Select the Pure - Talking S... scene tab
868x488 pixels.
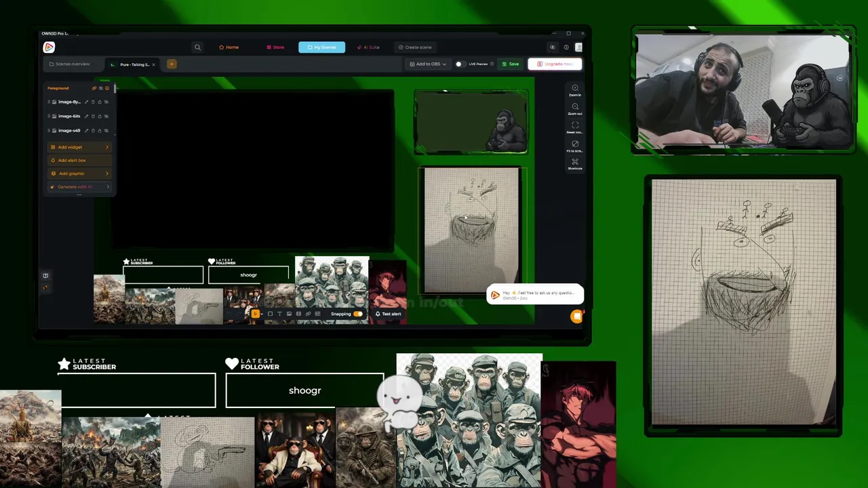coord(131,64)
